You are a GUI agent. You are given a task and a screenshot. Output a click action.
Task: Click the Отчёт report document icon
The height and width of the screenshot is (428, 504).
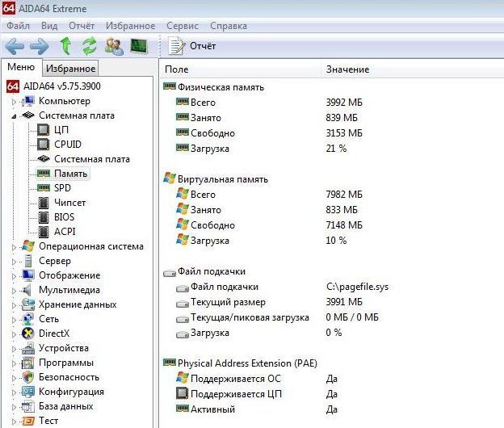[x=176, y=46]
